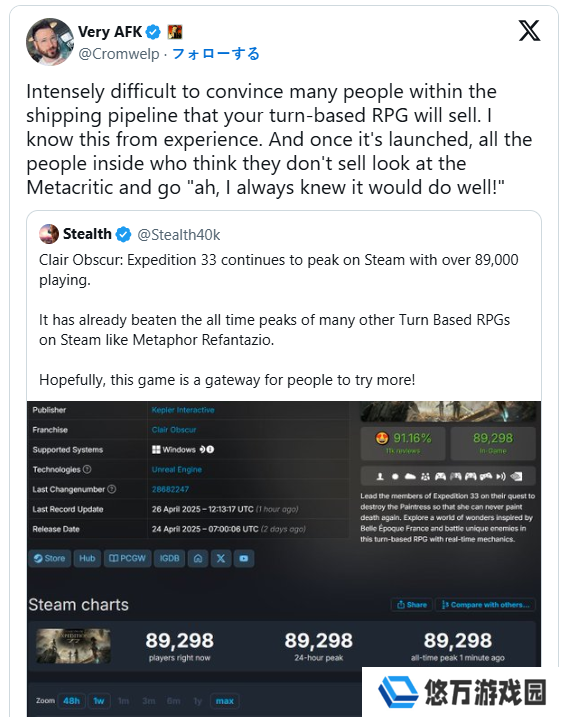Click Very AFK's verified badge
Viewport: 562px width, 717px height.
pyautogui.click(x=153, y=32)
